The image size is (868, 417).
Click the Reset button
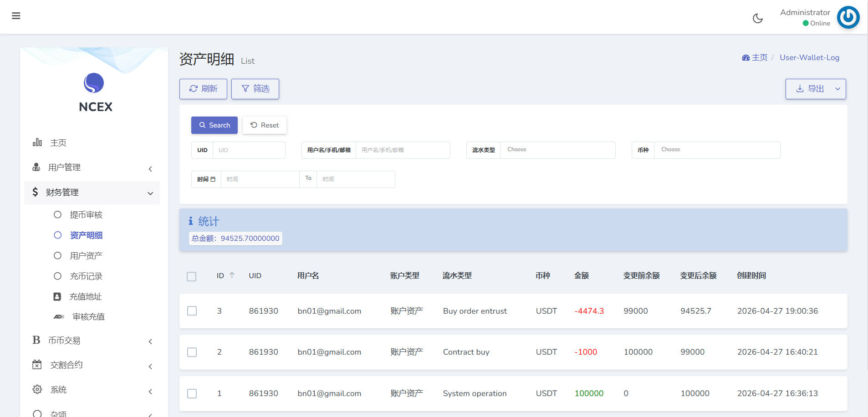coord(264,125)
